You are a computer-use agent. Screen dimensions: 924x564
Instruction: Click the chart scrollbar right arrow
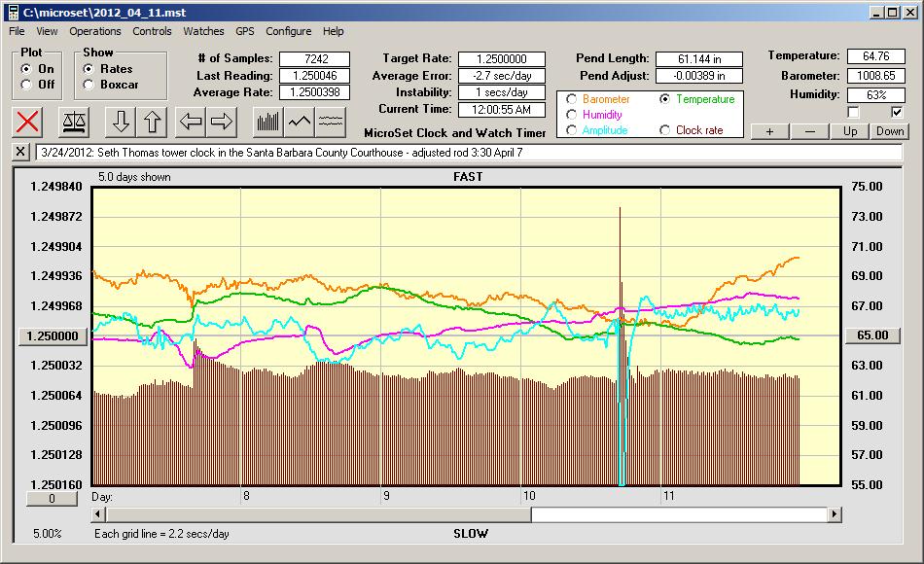click(834, 514)
